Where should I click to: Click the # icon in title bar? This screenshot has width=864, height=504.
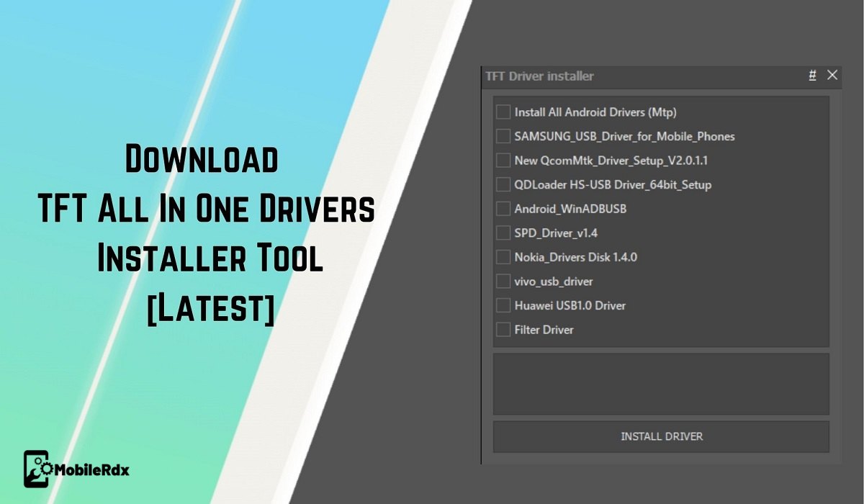coord(812,75)
